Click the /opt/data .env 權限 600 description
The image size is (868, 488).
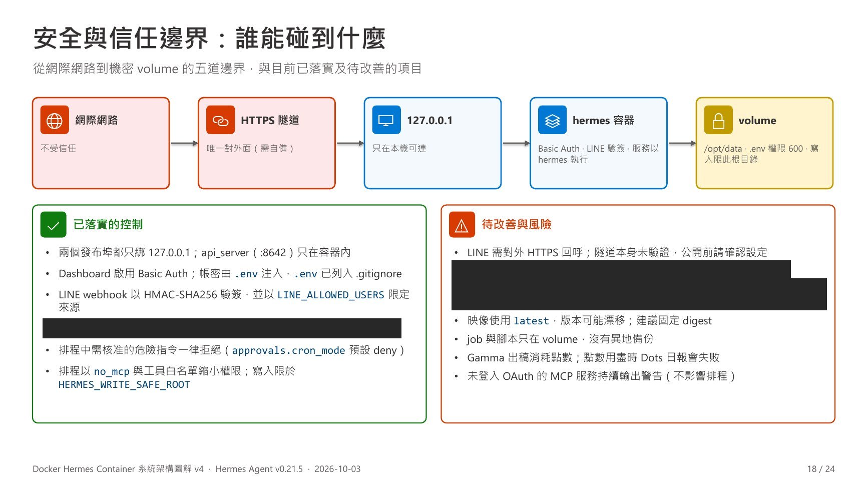[761, 154]
